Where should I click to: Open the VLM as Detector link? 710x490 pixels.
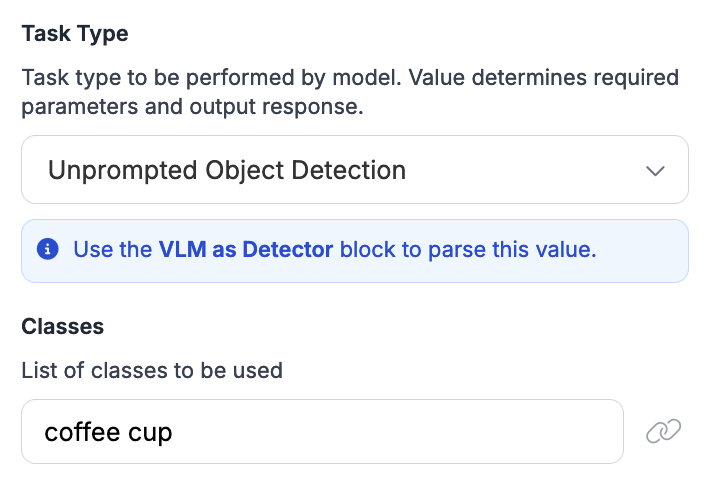tap(245, 250)
